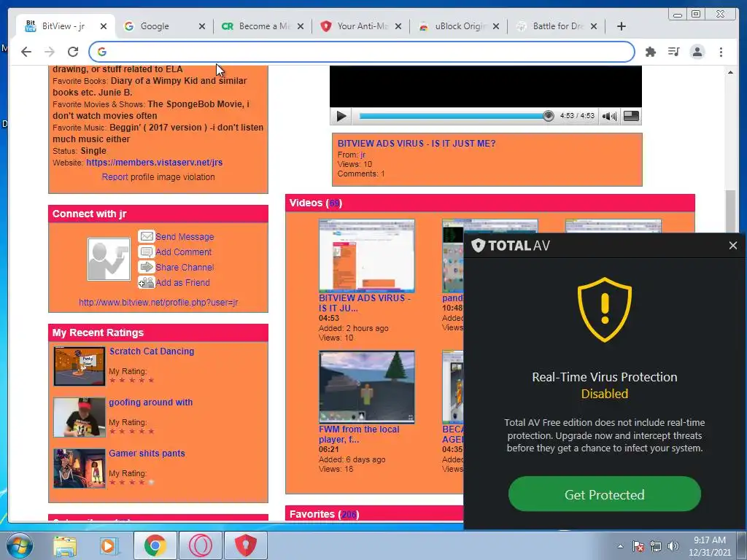Open FWM from the local player thumbnail
Image resolution: width=747 pixels, height=560 pixels.
click(x=366, y=386)
